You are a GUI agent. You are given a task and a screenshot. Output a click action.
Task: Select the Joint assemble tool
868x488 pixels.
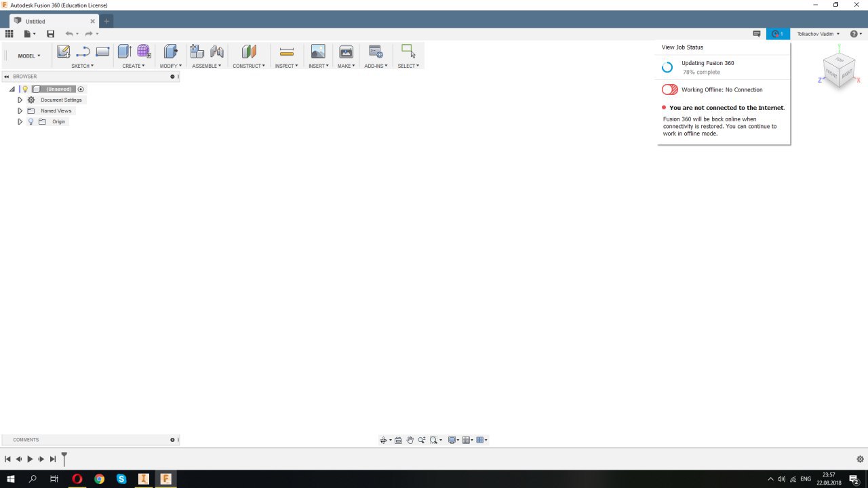coord(217,52)
